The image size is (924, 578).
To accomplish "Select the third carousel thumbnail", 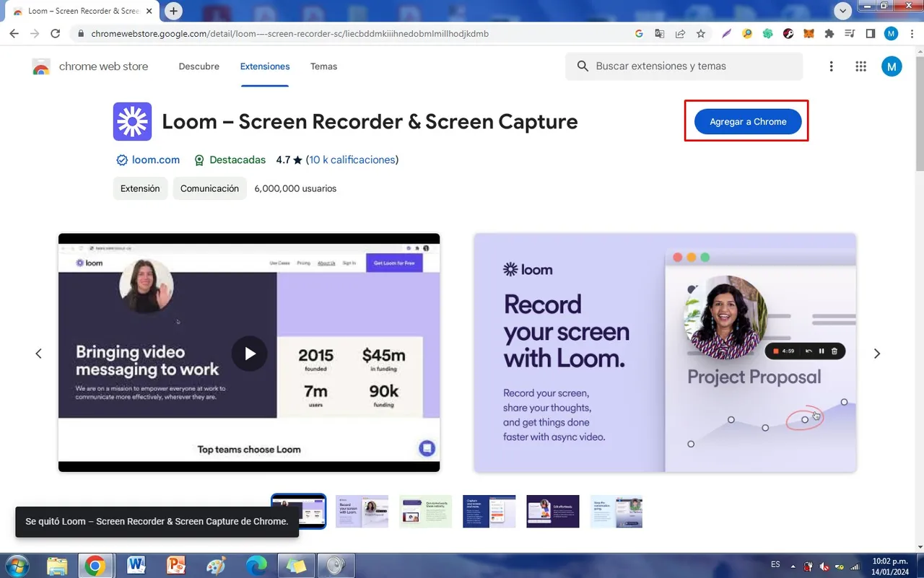I will (426, 512).
